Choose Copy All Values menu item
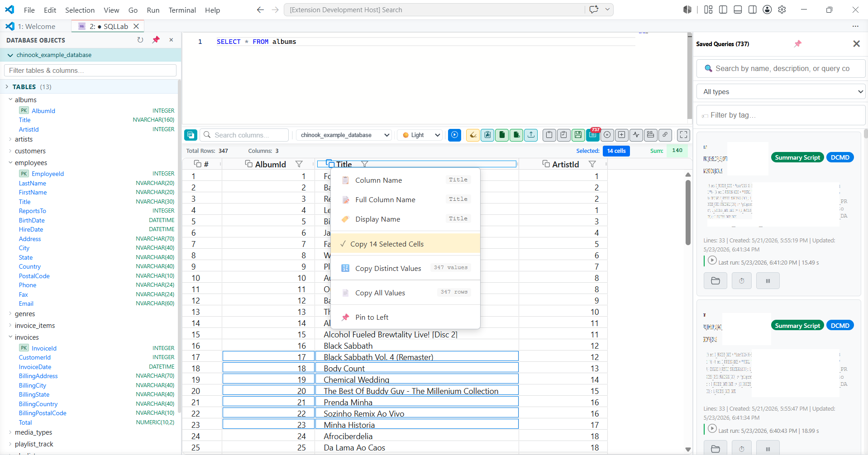Screen dimensions: 868x455 405,293
